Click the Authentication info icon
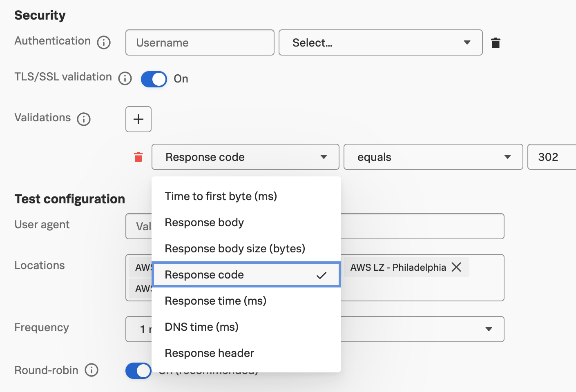576x392 pixels. click(104, 42)
